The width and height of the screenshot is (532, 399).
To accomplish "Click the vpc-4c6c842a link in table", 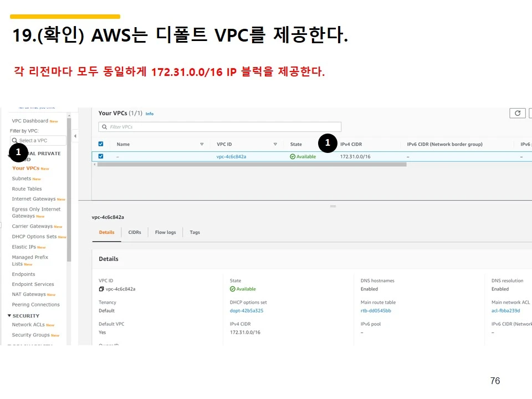I will click(x=232, y=156).
